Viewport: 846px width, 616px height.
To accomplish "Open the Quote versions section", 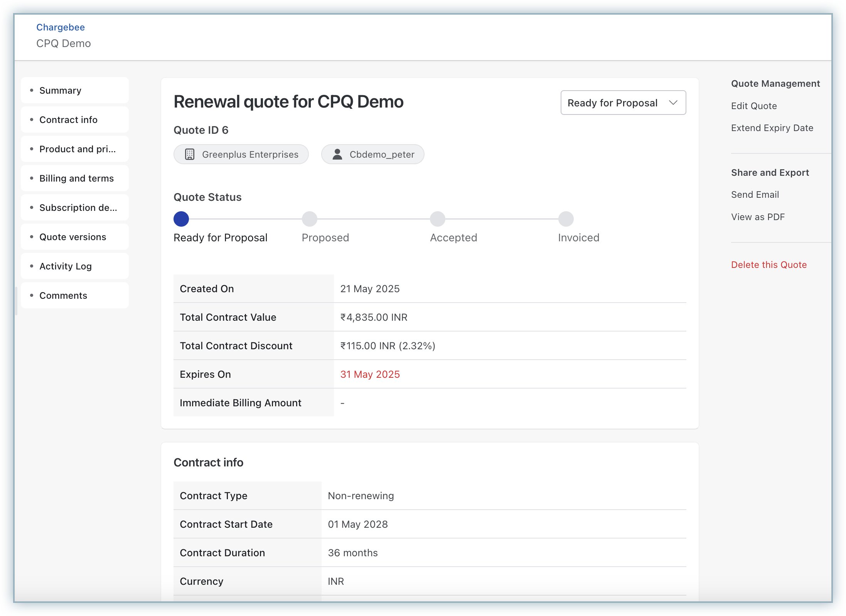I will coord(75,237).
